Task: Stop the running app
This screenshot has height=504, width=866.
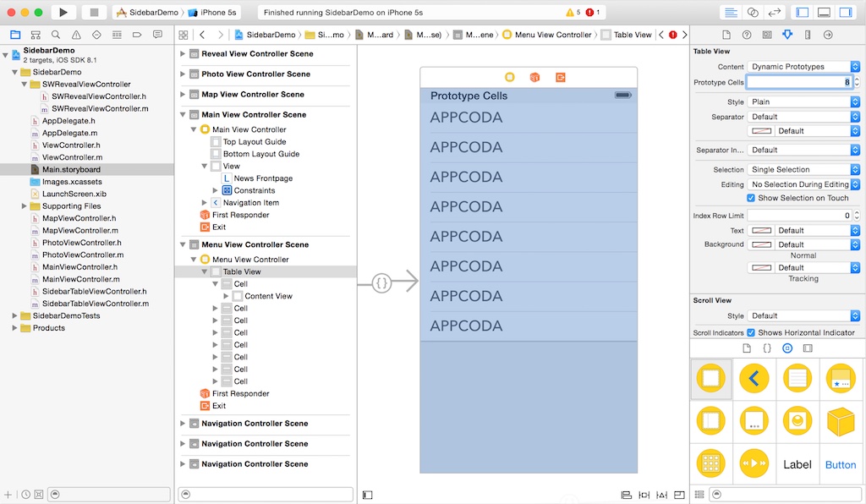Action: click(x=93, y=11)
